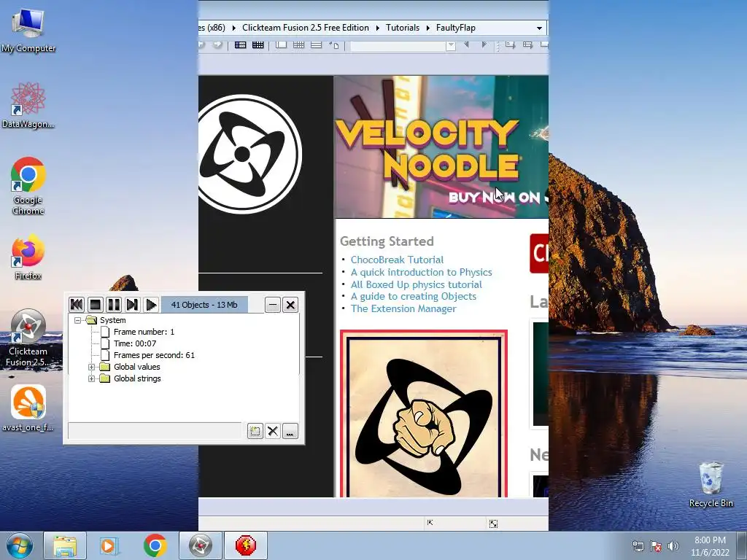The height and width of the screenshot is (560, 747).
Task: Click the toolbar right arrow button
Action: (x=484, y=44)
